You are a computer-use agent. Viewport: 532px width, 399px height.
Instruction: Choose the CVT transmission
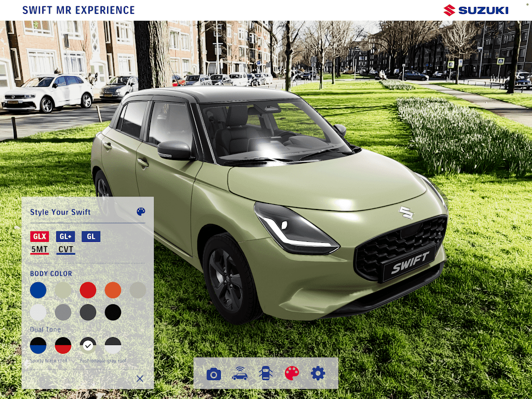(x=65, y=249)
